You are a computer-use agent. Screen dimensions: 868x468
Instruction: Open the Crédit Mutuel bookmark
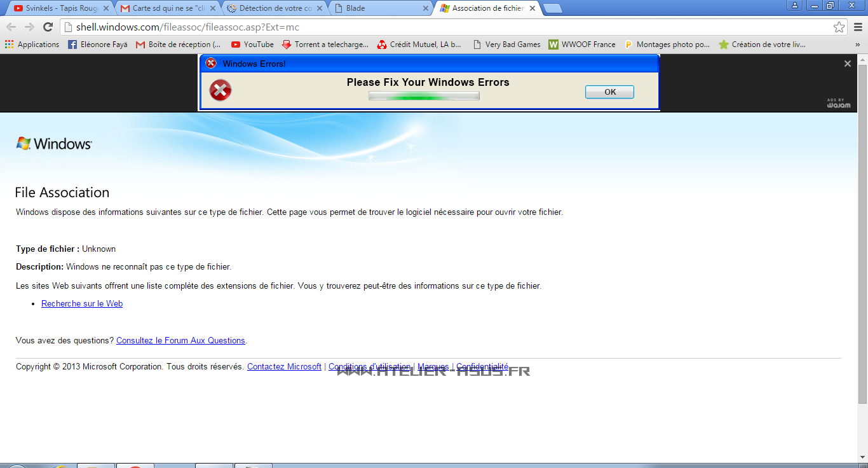coord(419,45)
